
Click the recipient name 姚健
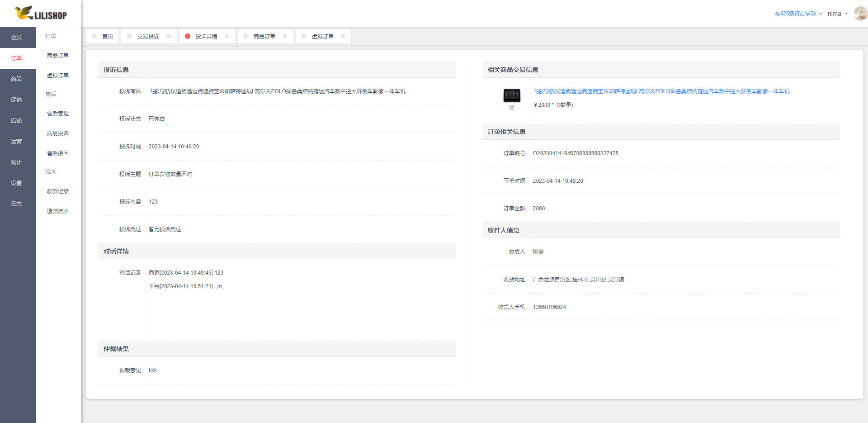538,252
